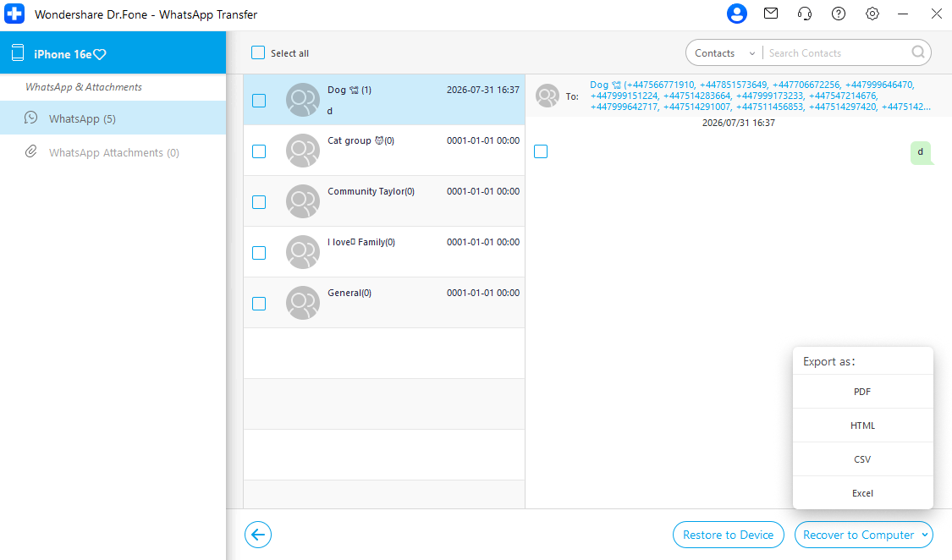Tick the Select all checkbox
The image size is (952, 560).
point(258,52)
